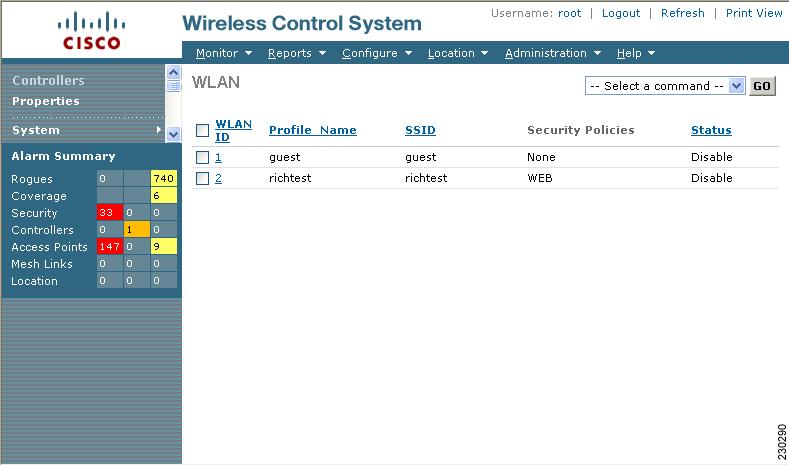Screen dimensions: 789x466
Task: Click the Security alarm label
Action: (34, 213)
